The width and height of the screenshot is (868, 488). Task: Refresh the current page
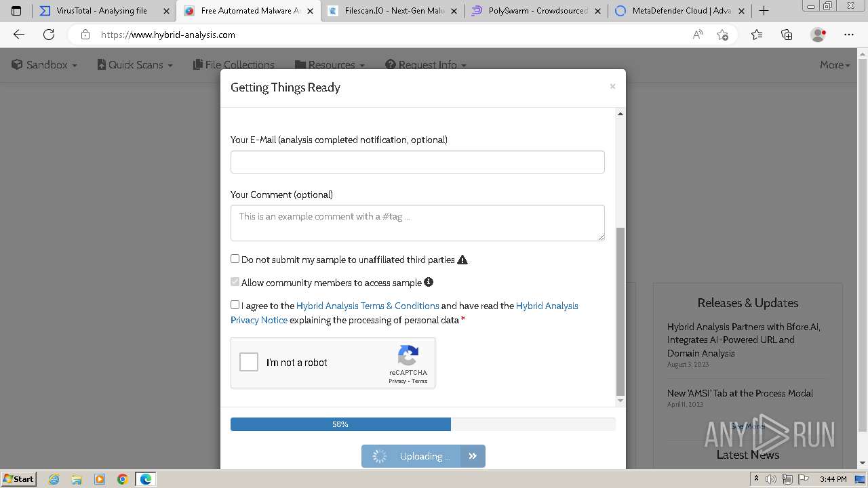coord(49,35)
